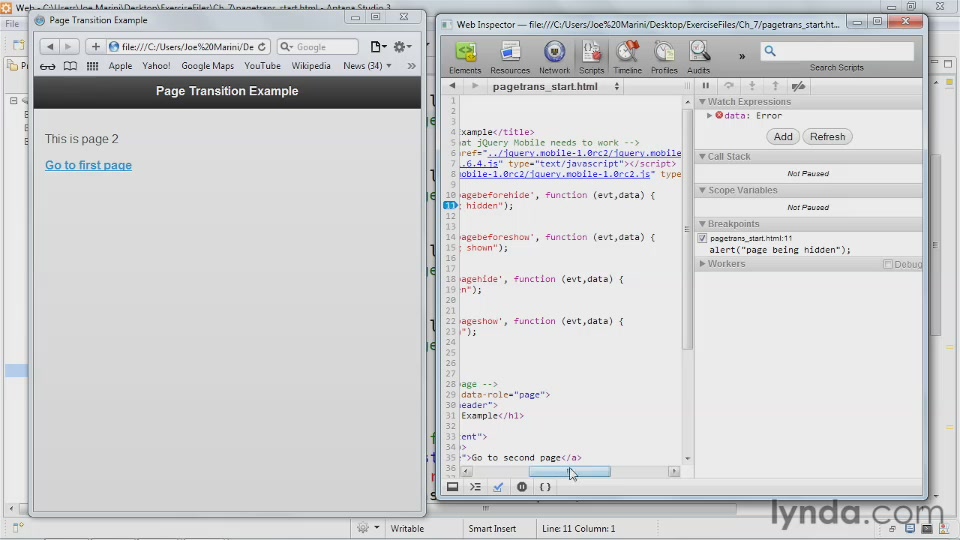The width and height of the screenshot is (960, 540).
Task: Collapse the Scope Variables section
Action: [702, 190]
